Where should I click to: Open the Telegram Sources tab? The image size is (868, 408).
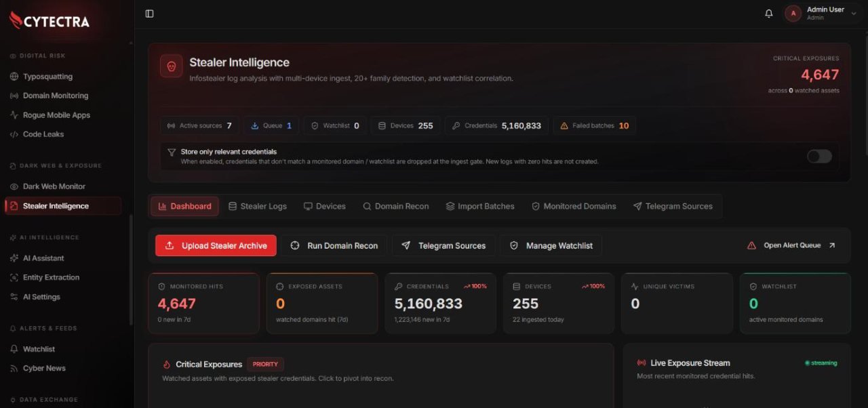click(673, 206)
